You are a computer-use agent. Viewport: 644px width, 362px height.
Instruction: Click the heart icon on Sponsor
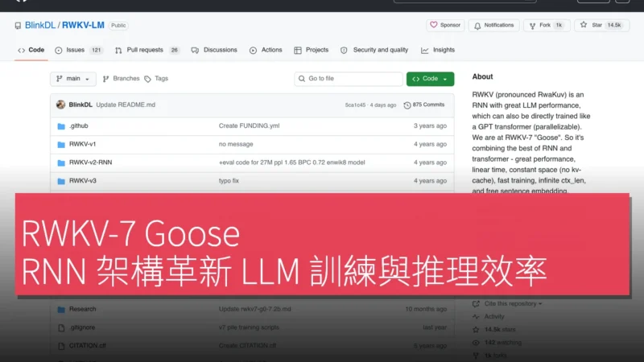coord(434,25)
